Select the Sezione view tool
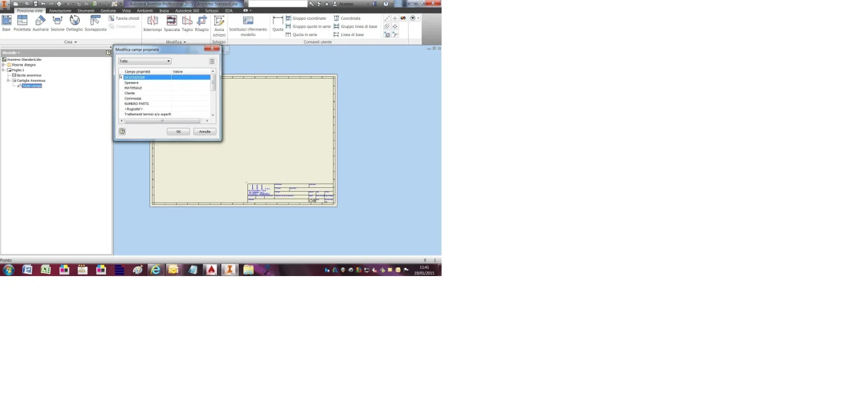This screenshot has height=397, width=868. coord(58,24)
